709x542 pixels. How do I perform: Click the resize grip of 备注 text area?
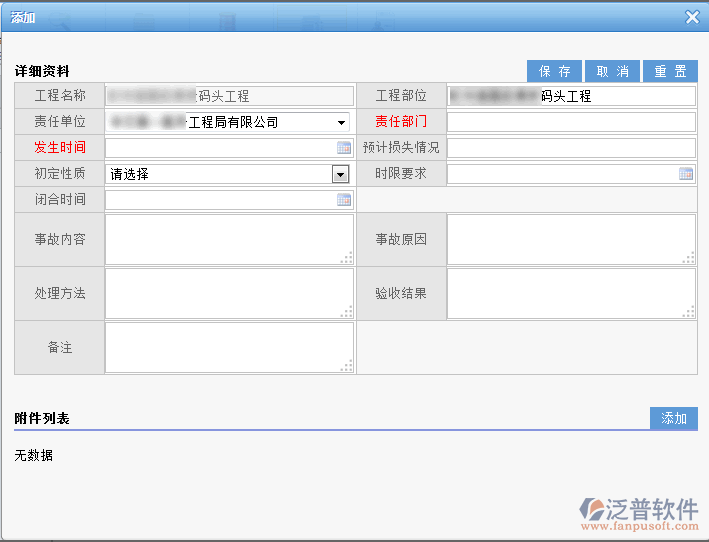[x=347, y=367]
